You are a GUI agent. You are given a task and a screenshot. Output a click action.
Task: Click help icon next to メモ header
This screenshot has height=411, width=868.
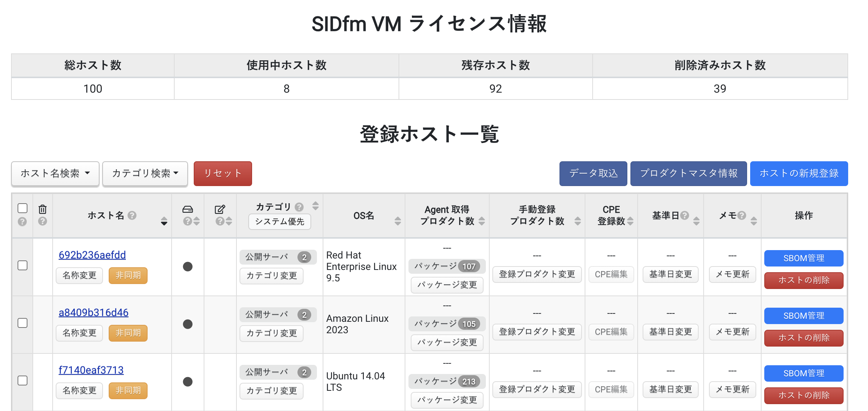(x=742, y=215)
